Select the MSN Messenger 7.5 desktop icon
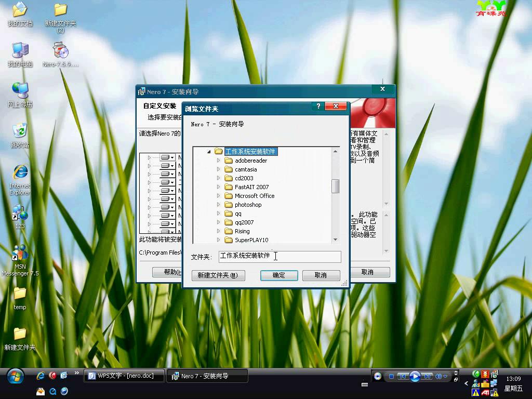This screenshot has height=399, width=532. 20,261
